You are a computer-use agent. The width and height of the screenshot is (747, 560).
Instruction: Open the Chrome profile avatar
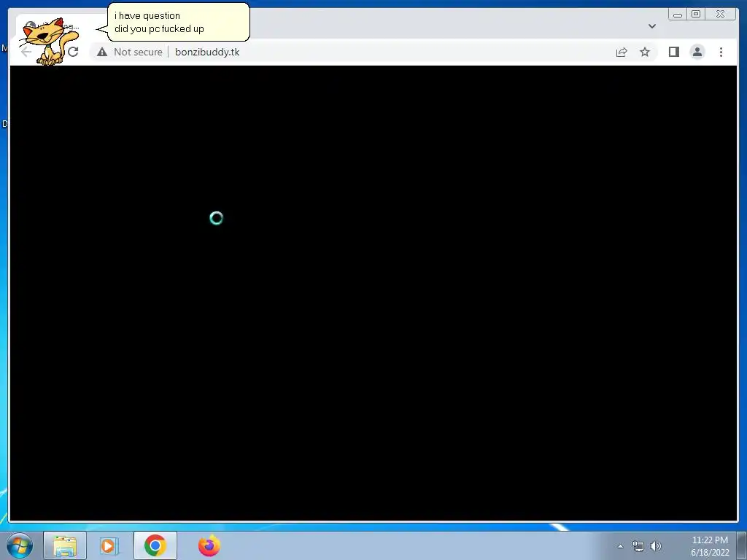click(x=697, y=52)
